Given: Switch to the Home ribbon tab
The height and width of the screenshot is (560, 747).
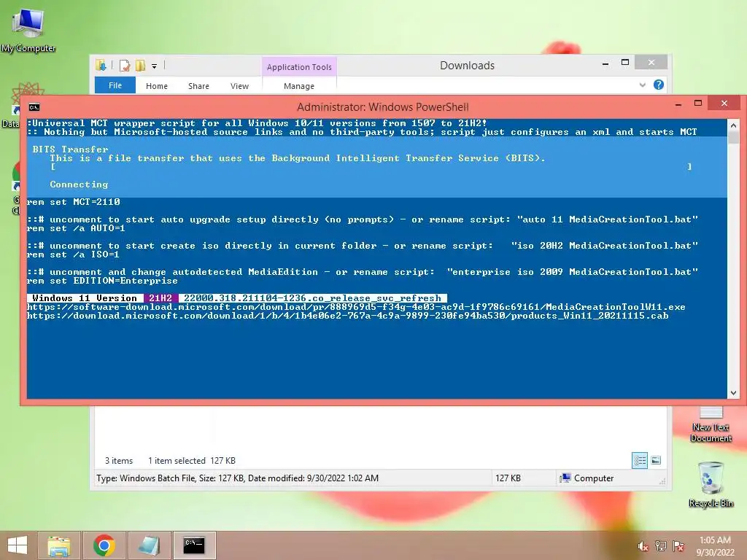Looking at the screenshot, I should (x=157, y=86).
